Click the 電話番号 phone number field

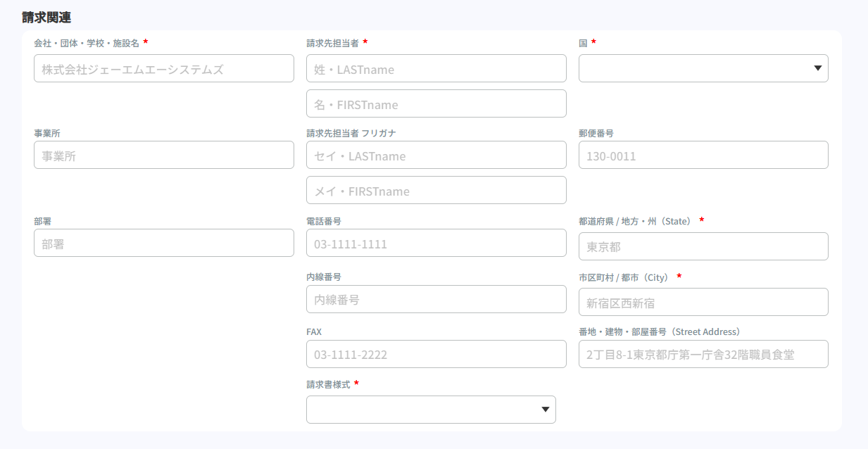(x=436, y=243)
